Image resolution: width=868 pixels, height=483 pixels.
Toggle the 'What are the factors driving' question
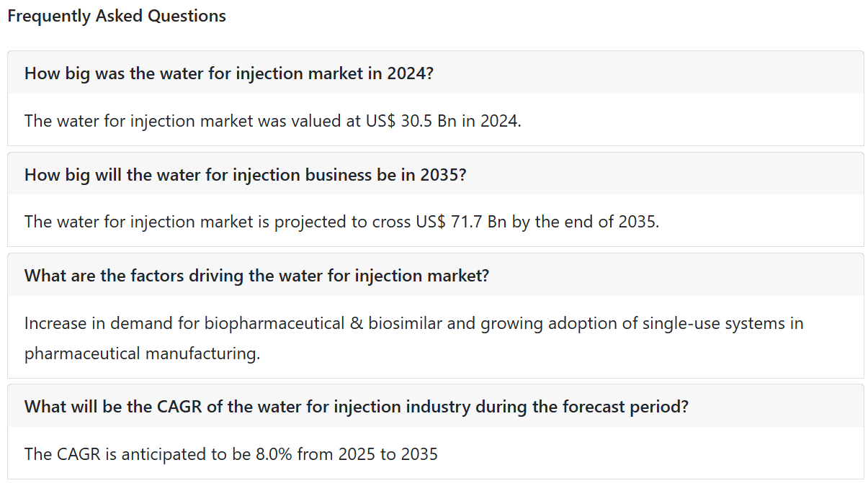[435, 275]
